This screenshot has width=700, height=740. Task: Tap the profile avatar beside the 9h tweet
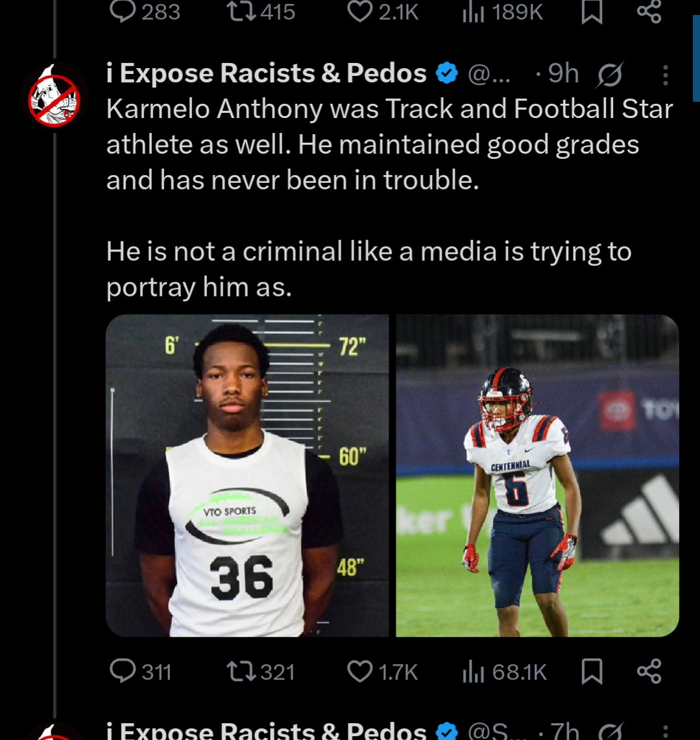pos(54,96)
